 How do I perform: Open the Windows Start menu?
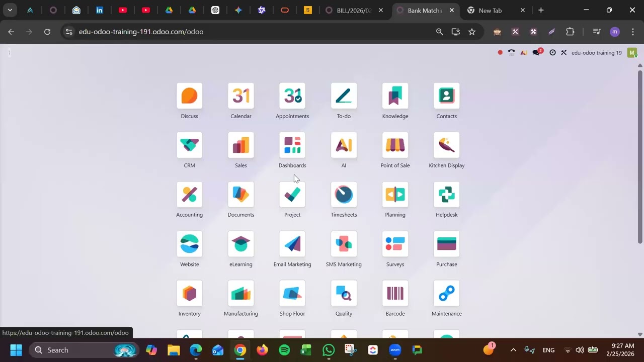pos(16,350)
